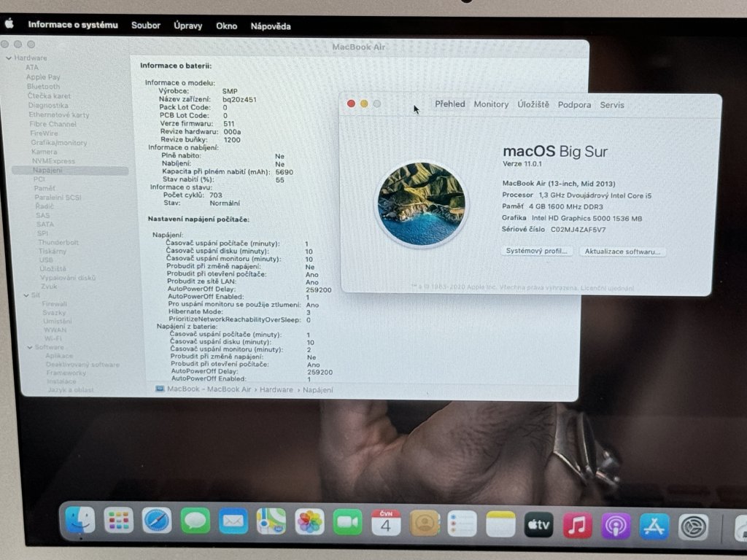Viewport: 747px width, 560px height.
Task: Select NVMExpress in the sidebar
Action: pyautogui.click(x=53, y=161)
